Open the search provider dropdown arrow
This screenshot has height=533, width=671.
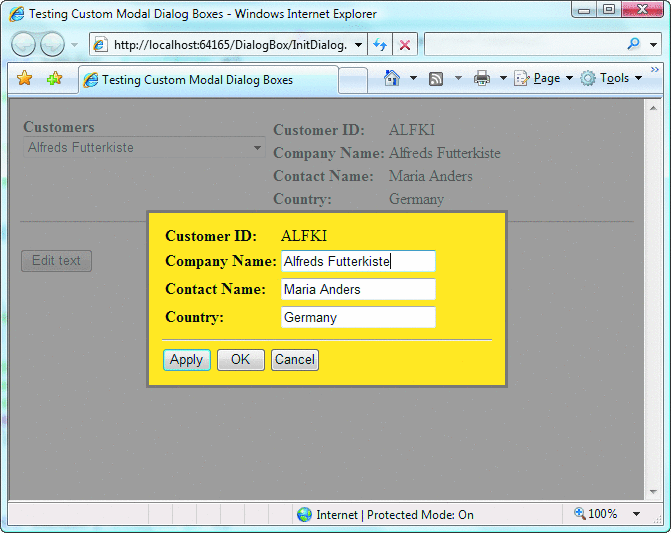tap(653, 44)
